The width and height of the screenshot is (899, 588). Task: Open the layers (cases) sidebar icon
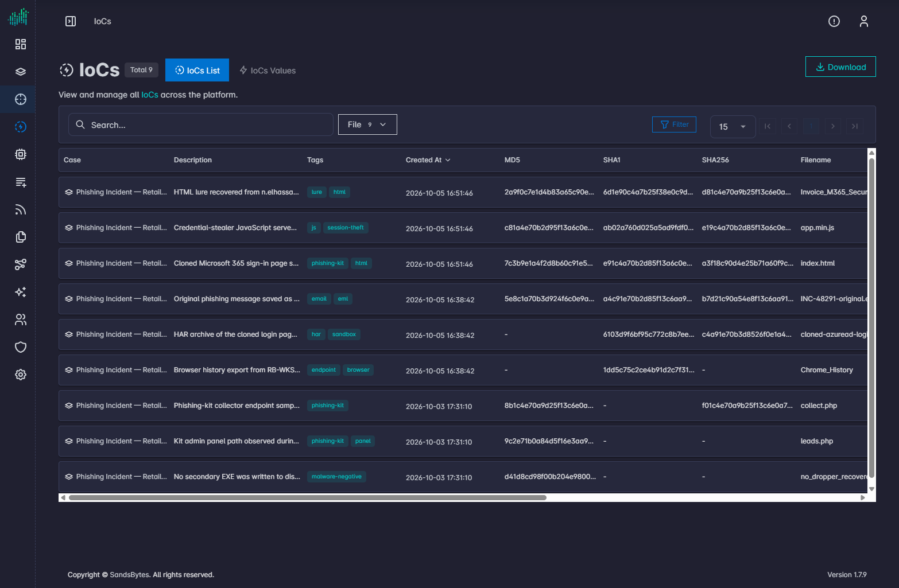pos(21,72)
